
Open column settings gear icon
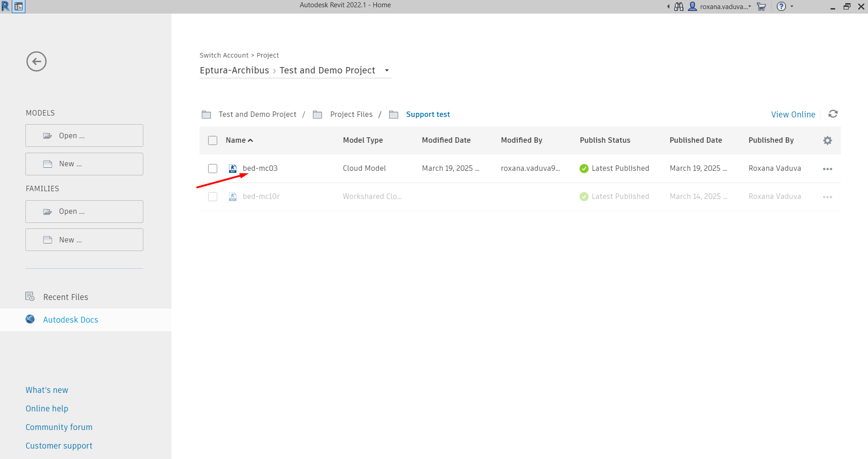click(x=827, y=140)
